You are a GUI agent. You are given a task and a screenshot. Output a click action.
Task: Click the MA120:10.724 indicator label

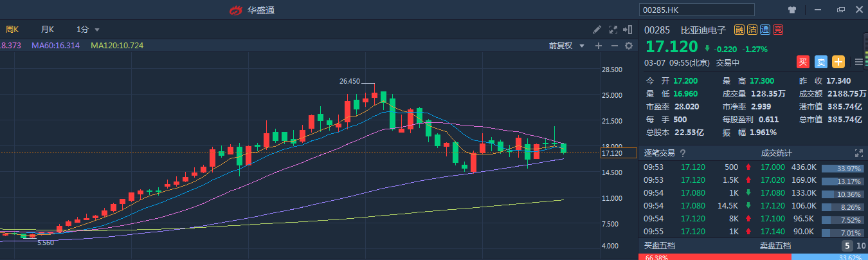pos(117,46)
